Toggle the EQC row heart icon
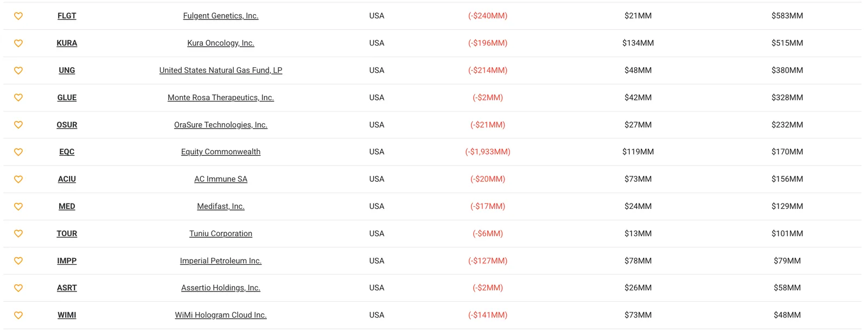Screen dimensions: 868x330 coord(18,152)
